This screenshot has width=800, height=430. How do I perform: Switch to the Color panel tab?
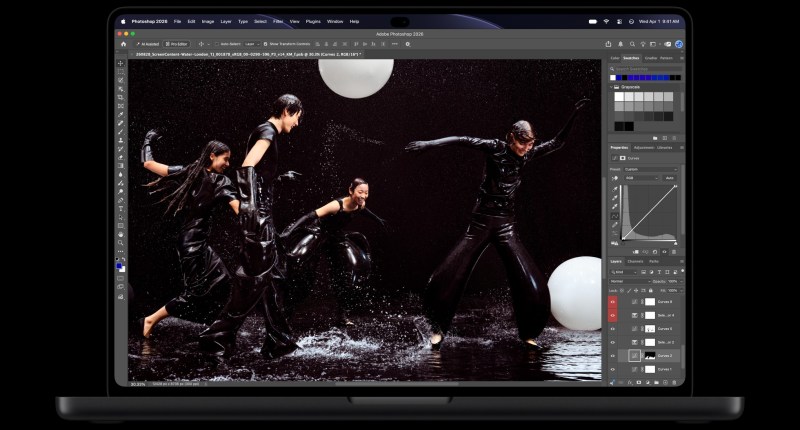[x=615, y=58]
